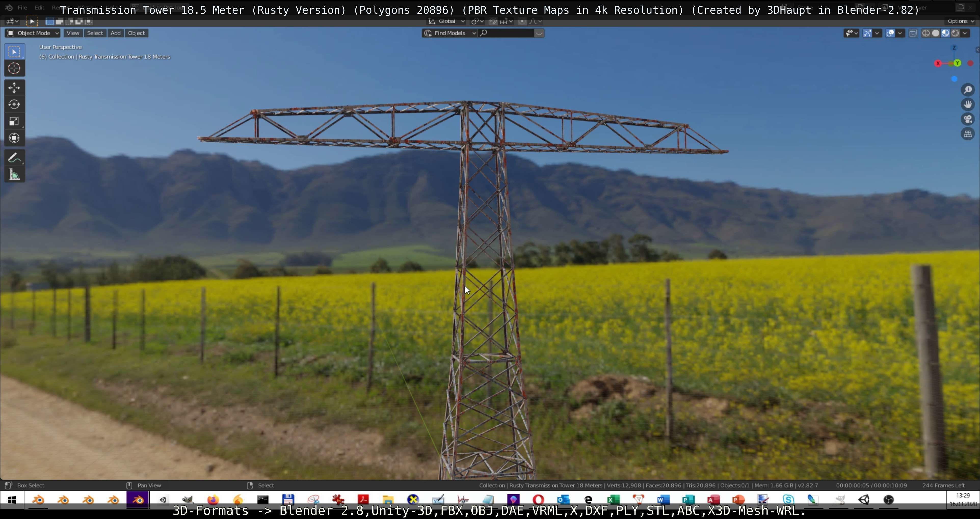This screenshot has width=980, height=519.
Task: Set selection mode to subtract
Action: point(69,22)
